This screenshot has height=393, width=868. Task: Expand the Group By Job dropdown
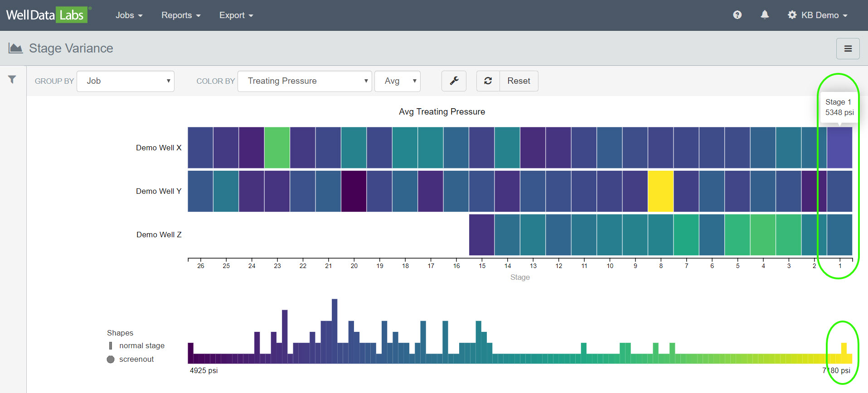pos(126,81)
